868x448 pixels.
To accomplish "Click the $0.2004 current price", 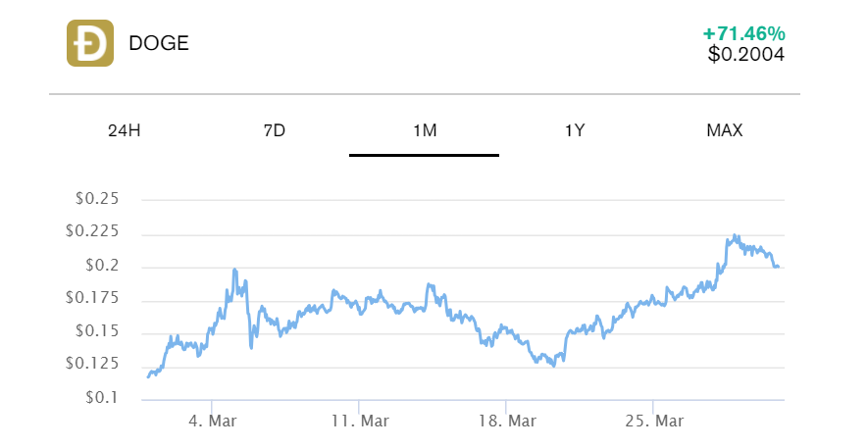I will (x=745, y=55).
